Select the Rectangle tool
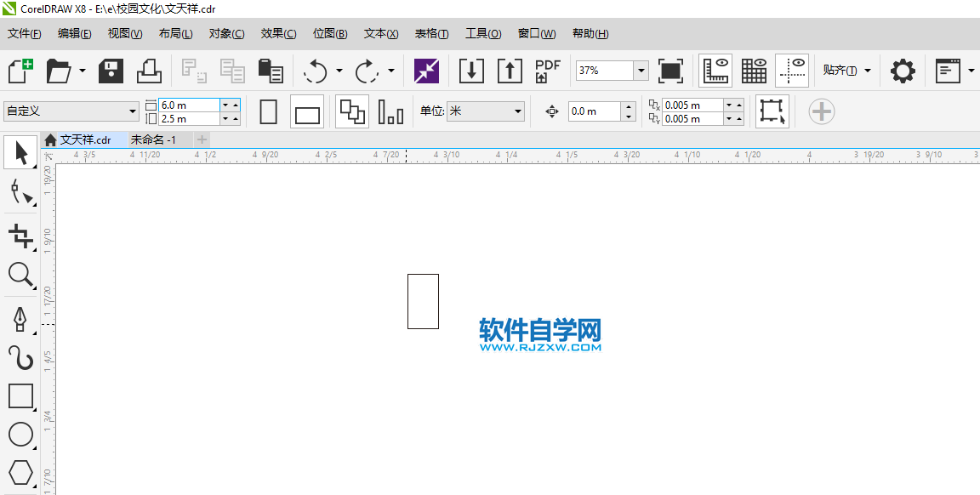The image size is (980, 495). click(x=20, y=395)
